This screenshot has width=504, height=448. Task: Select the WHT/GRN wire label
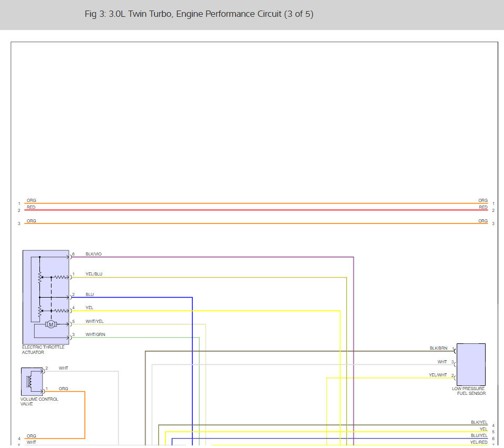click(95, 334)
